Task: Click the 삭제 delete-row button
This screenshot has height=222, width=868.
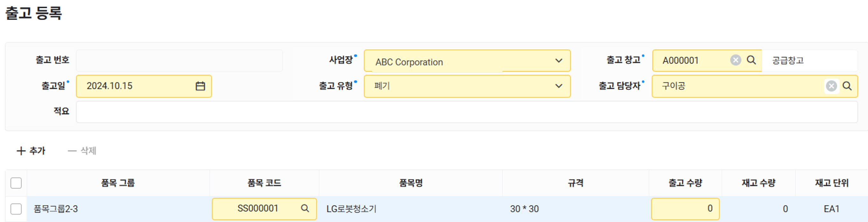Action: click(x=82, y=151)
